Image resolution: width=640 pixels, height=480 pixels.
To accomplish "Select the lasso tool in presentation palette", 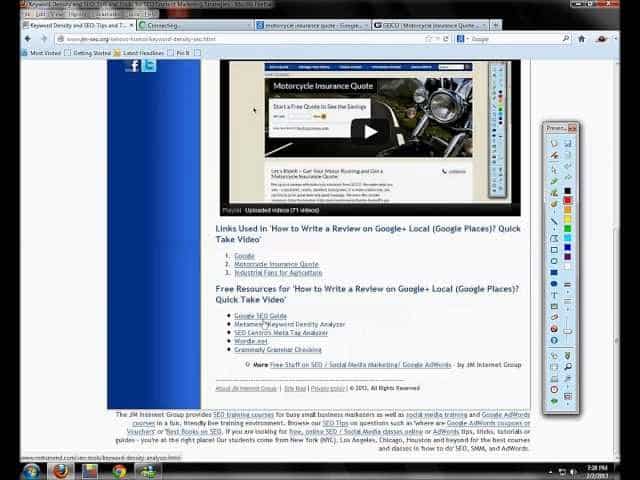I will click(x=554, y=144).
